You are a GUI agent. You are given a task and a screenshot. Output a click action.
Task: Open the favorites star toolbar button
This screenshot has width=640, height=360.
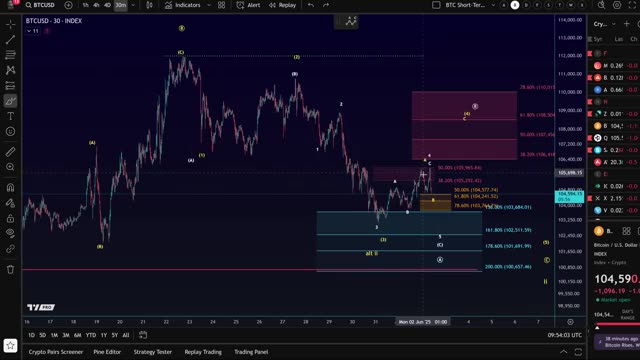pyautogui.click(x=11, y=345)
